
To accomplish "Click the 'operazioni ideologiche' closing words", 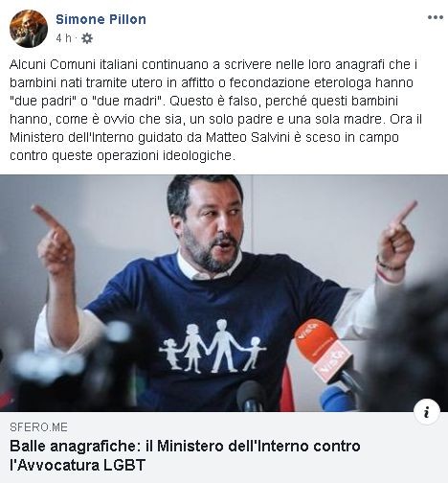I will (166, 156).
